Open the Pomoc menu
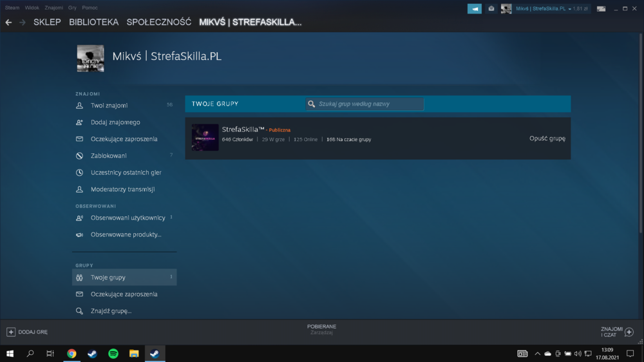This screenshot has width=644, height=362. click(x=90, y=8)
